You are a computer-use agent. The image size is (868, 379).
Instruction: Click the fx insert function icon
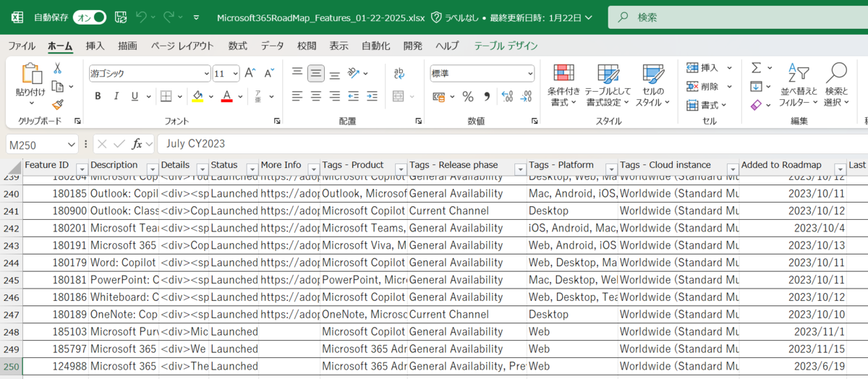coord(137,144)
